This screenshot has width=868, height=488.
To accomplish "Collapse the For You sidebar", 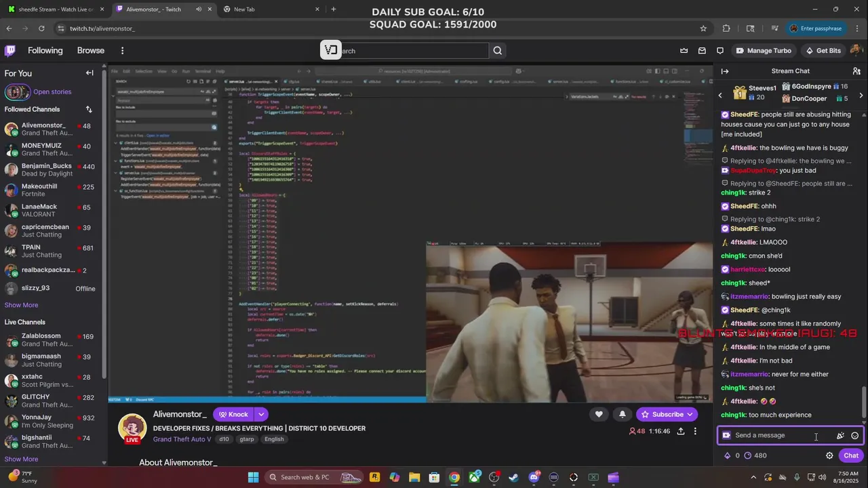I will coord(90,73).
